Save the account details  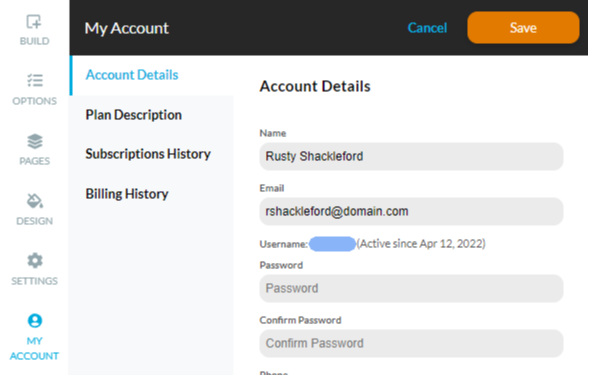523,27
